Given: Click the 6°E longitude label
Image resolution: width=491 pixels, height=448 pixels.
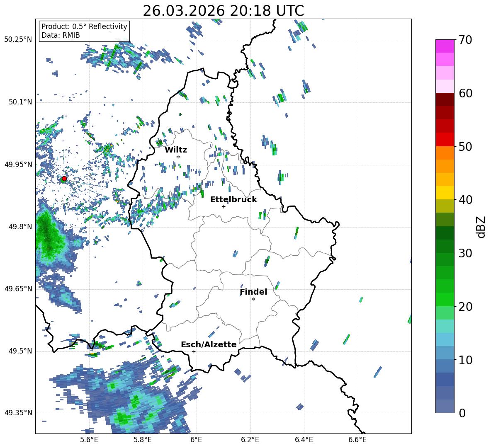Looking at the screenshot, I should [196, 440].
